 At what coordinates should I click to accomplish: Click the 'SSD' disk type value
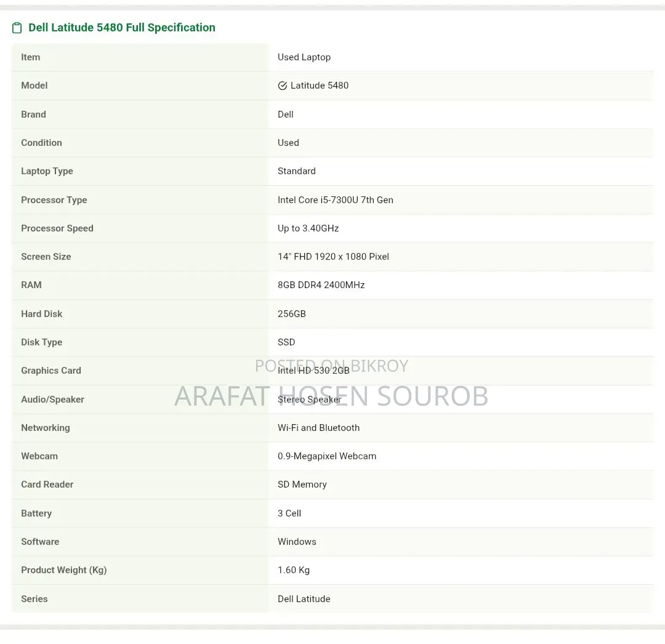click(286, 342)
